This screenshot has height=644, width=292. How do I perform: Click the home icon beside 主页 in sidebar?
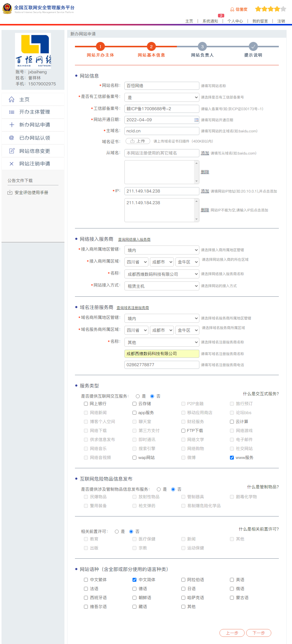(x=12, y=99)
